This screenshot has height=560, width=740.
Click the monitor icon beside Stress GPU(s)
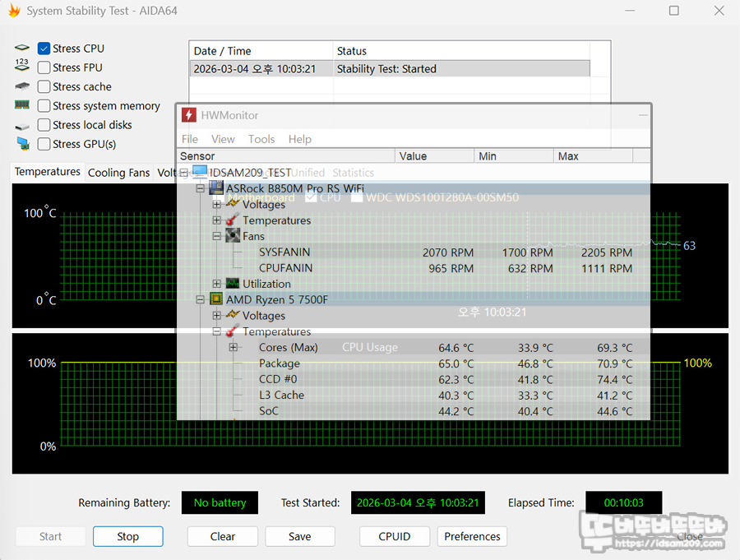point(23,144)
